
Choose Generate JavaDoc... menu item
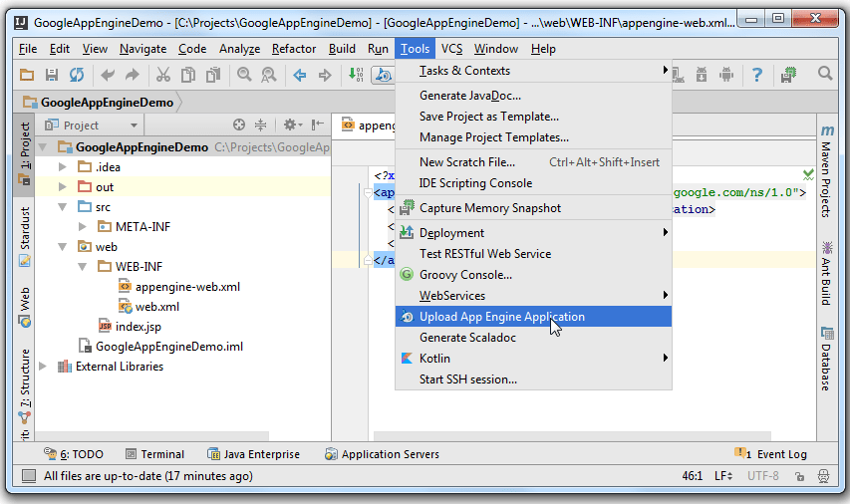point(533,96)
